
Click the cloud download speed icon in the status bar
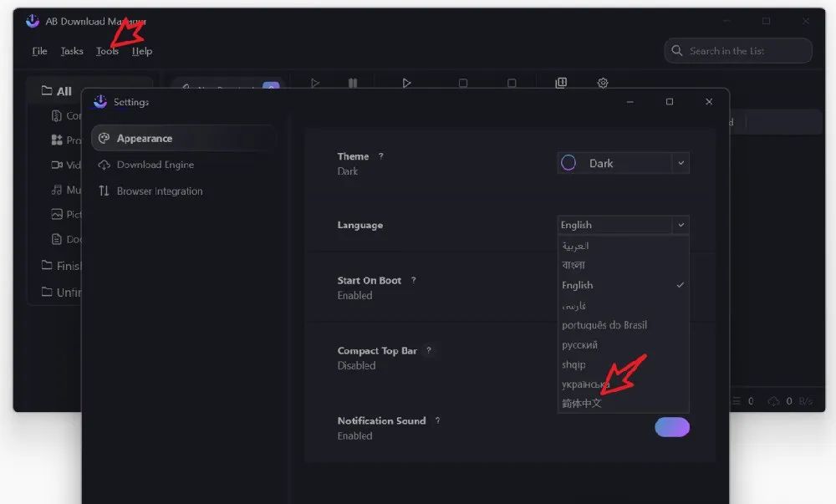coord(773,401)
